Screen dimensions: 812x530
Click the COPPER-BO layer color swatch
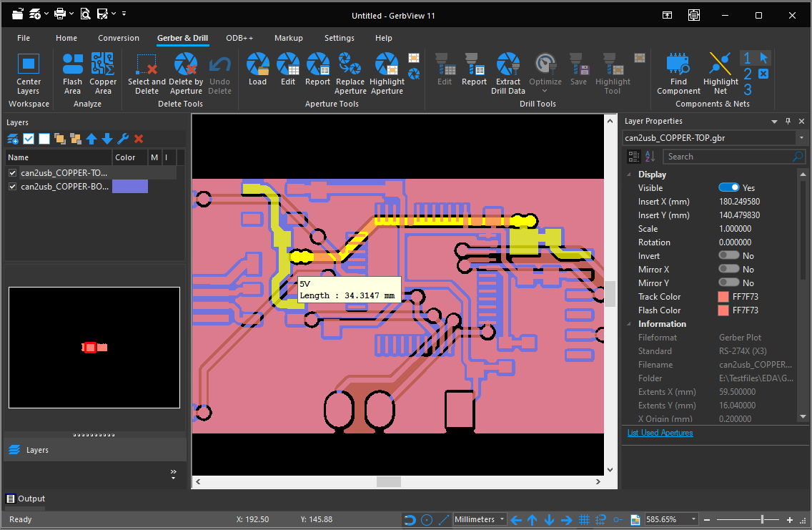click(x=130, y=187)
